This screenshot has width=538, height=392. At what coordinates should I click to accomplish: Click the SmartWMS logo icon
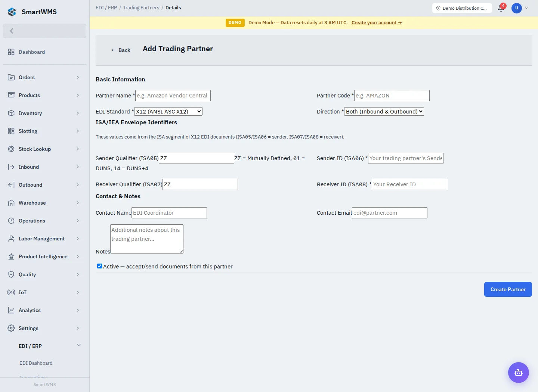(x=12, y=12)
